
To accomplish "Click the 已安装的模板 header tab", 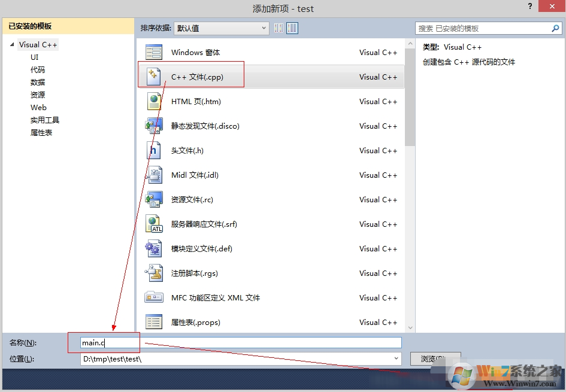I will tap(68, 26).
